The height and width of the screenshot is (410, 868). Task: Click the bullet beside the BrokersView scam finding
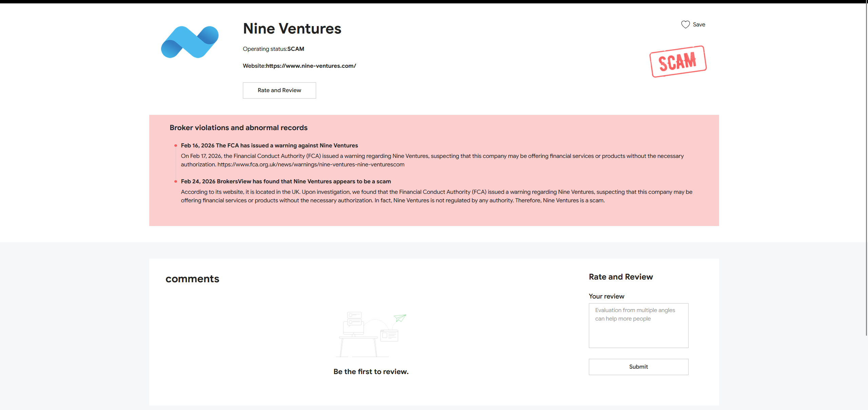tap(176, 182)
